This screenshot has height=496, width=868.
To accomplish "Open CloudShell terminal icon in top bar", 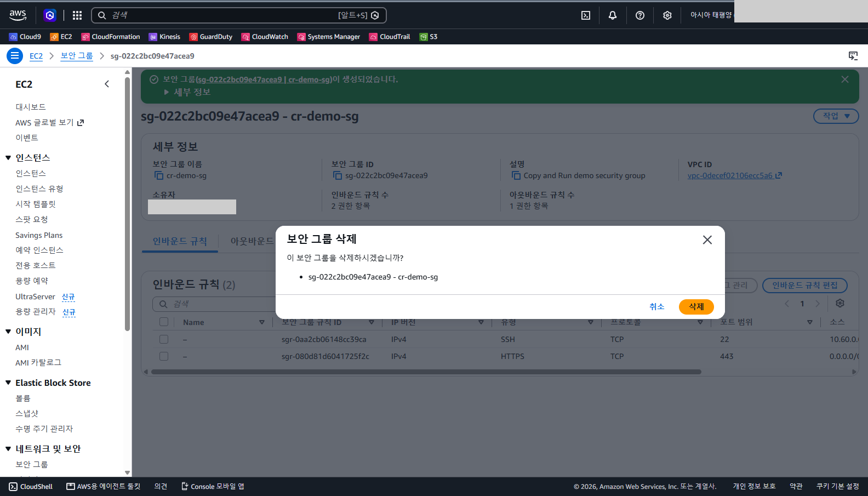I will [x=586, y=15].
